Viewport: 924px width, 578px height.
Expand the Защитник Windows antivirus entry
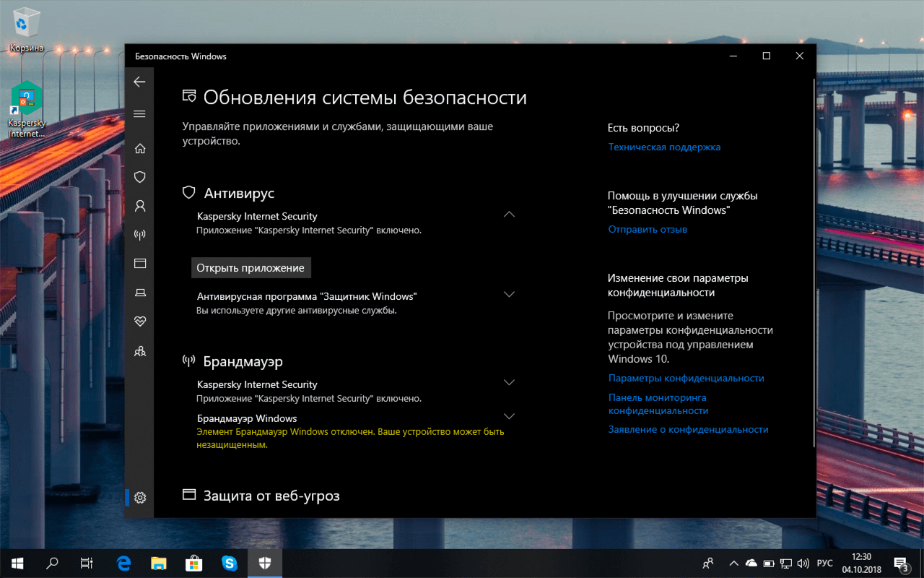tap(509, 294)
